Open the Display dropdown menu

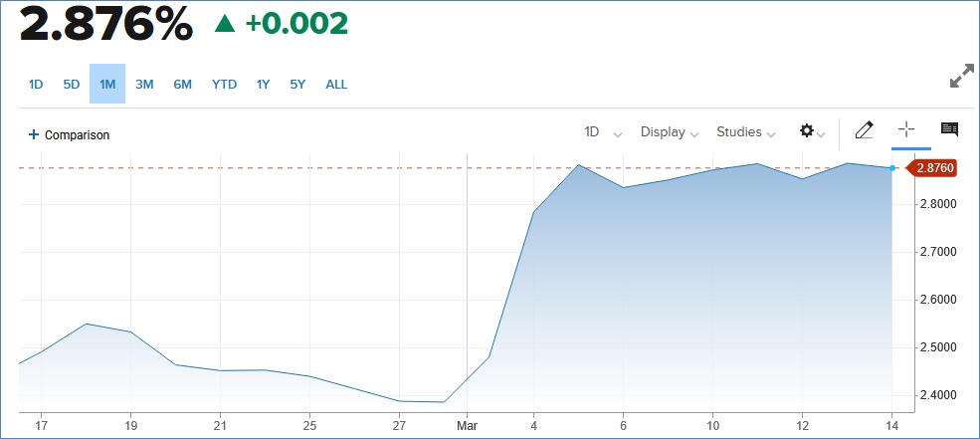pyautogui.click(x=669, y=132)
